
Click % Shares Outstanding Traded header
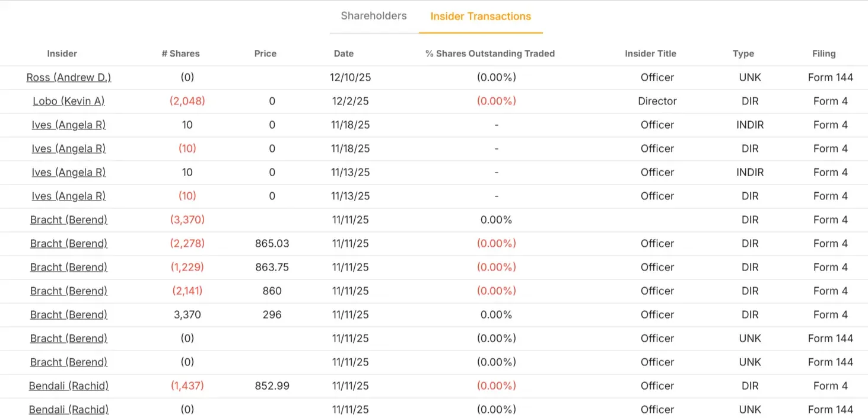point(490,53)
